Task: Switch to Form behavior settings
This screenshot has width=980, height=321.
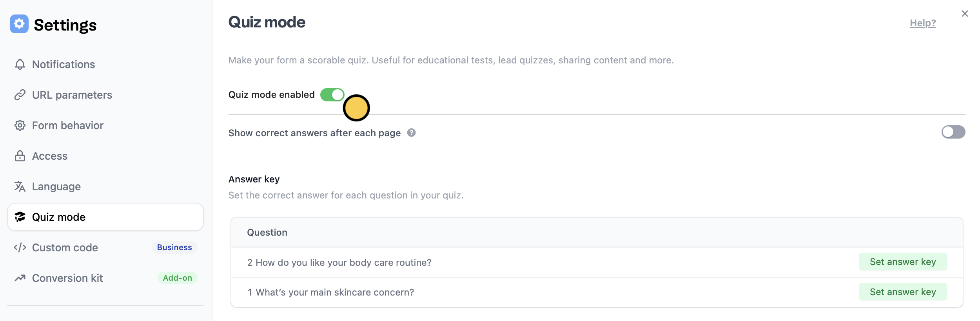Action: tap(68, 125)
